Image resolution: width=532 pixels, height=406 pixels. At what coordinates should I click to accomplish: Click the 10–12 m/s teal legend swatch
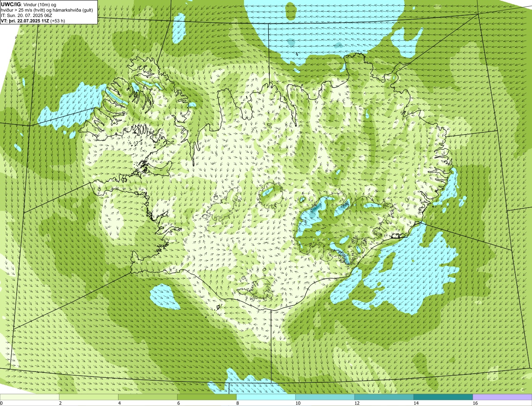325,397
